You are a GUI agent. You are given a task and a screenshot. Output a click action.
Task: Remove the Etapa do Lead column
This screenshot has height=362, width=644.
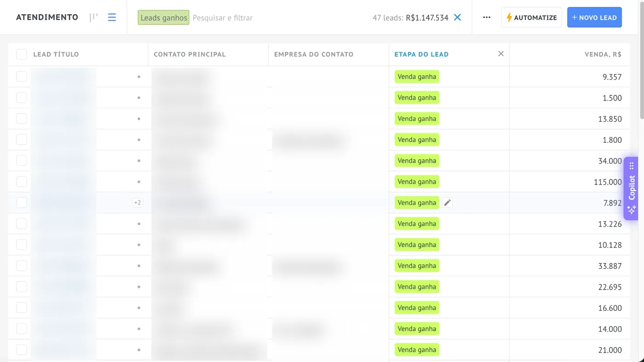[501, 54]
